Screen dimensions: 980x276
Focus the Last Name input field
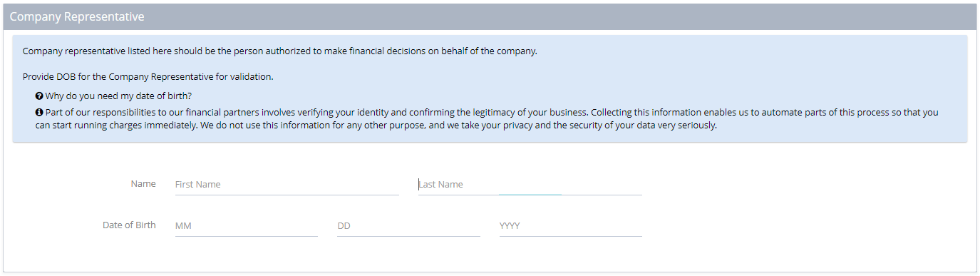[530, 184]
